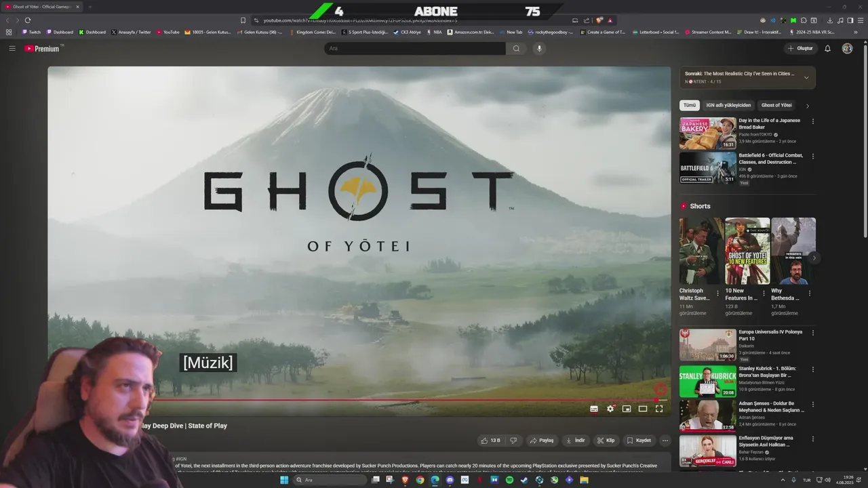Open the Anasayfa / Twitter bookmark
Screen dimensions: 868x488
click(x=131, y=32)
